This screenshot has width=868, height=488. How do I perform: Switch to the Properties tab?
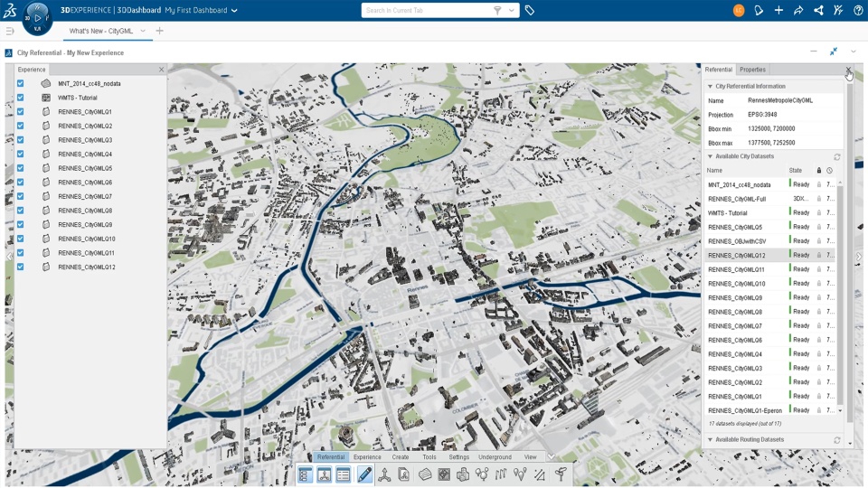point(752,70)
